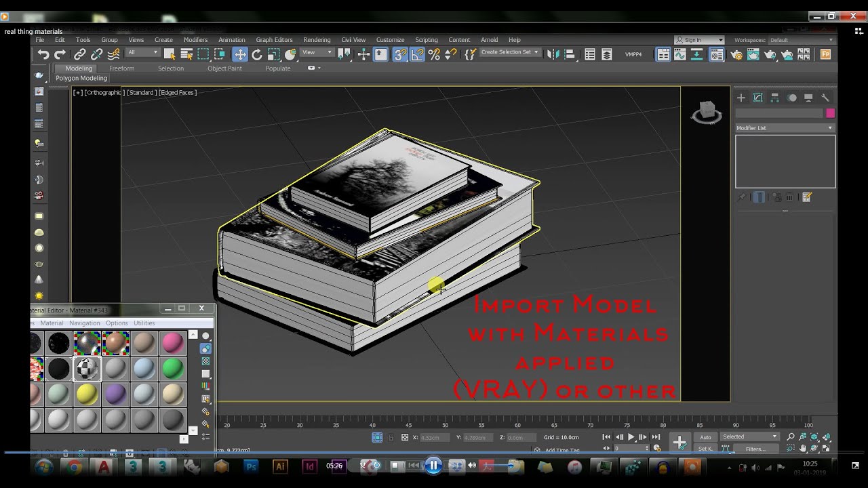Click the Select and Place tool
Viewport: 868px width, 488px height.
291,55
